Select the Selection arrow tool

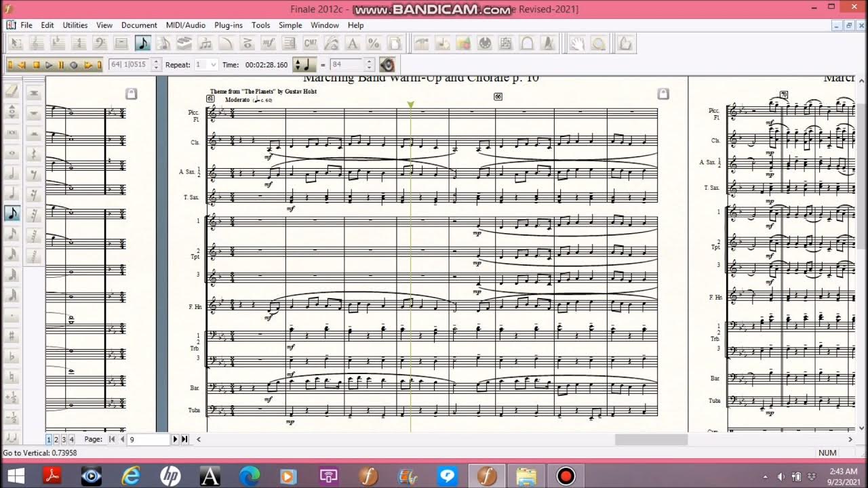pyautogui.click(x=15, y=43)
